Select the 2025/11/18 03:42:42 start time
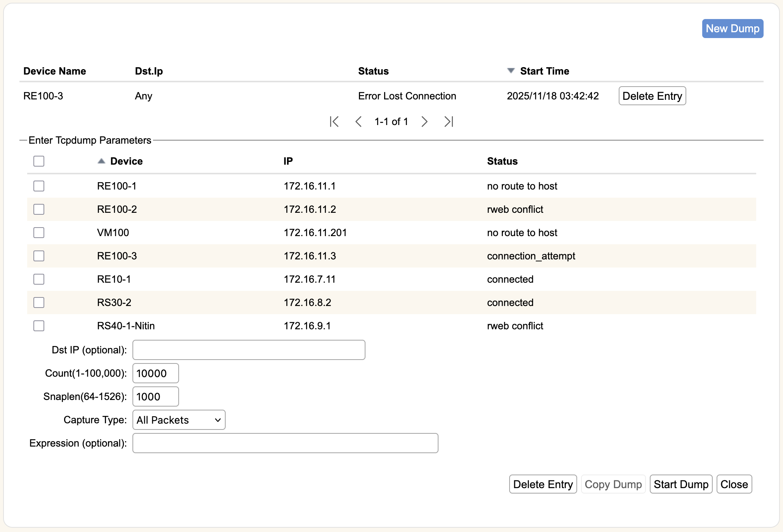783x532 pixels. [553, 96]
